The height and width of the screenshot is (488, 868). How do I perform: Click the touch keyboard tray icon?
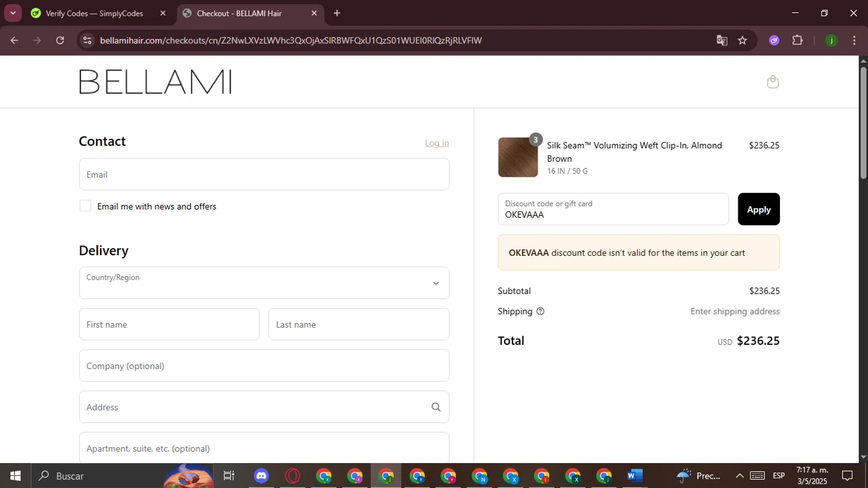(x=757, y=476)
